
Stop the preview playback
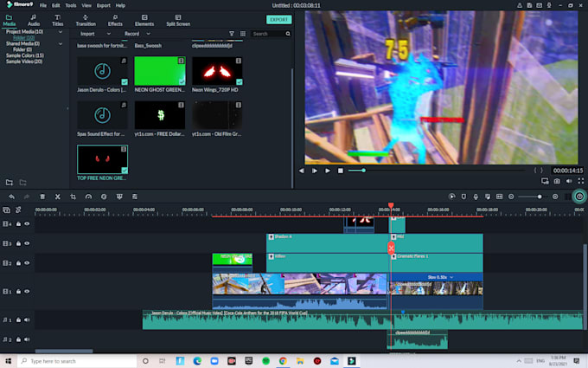click(x=341, y=171)
